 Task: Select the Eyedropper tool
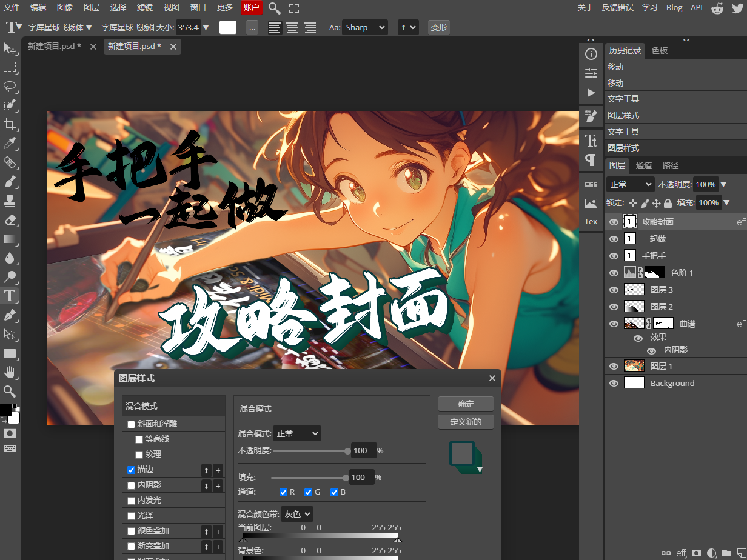[x=10, y=144]
